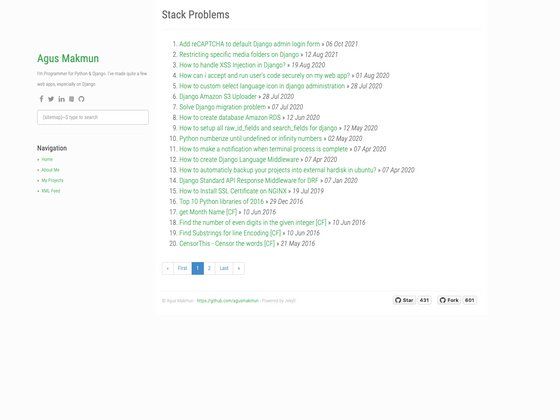Focus the sitemap search field
560x420 pixels.
point(93,117)
